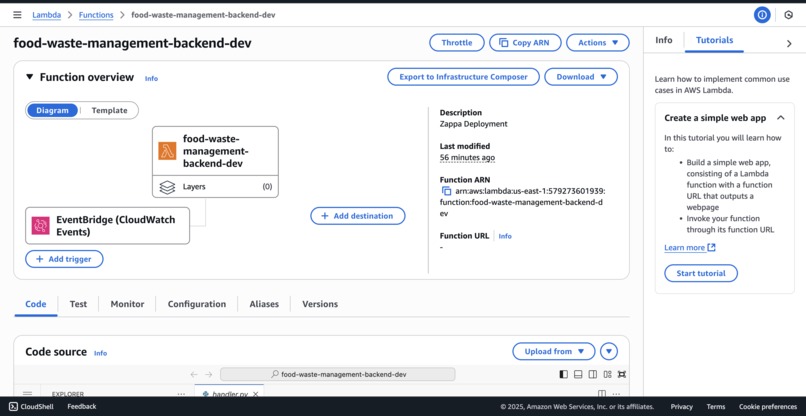The width and height of the screenshot is (806, 416).
Task: Select the food-waste-management-backend-dev function box in the diagram
Action: [x=215, y=151]
